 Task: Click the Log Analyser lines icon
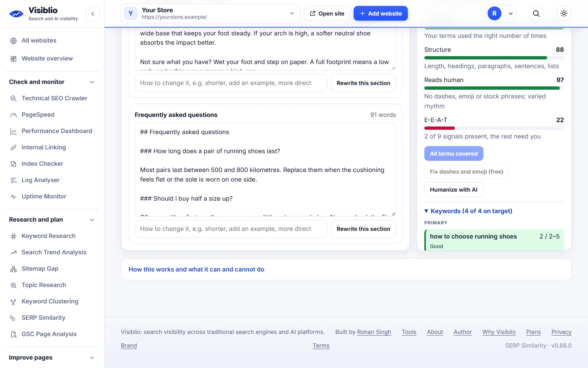[x=13, y=180]
